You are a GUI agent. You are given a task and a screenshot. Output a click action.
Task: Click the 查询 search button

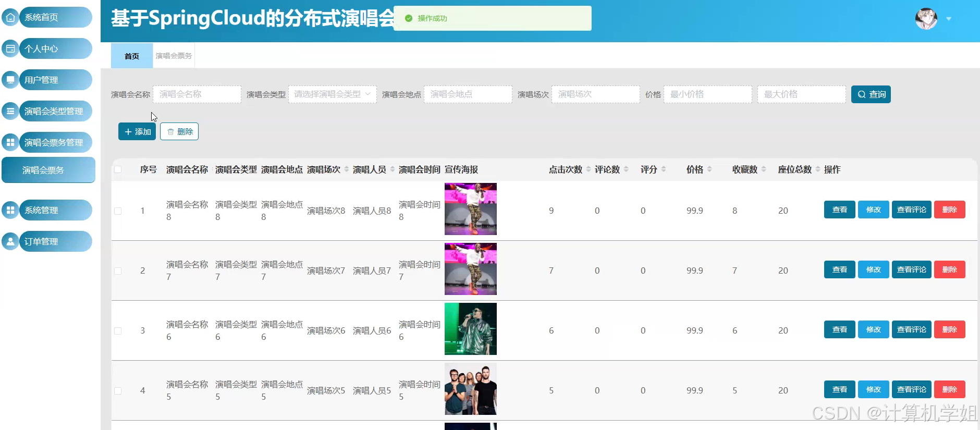pos(871,94)
